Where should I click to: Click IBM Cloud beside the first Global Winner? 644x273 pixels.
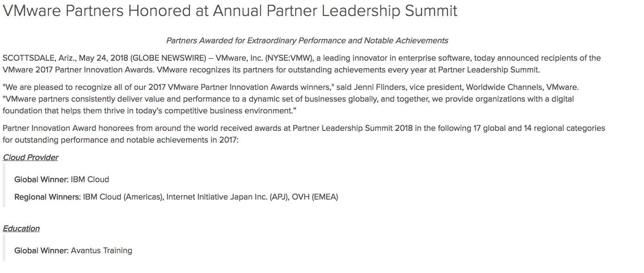(90, 179)
